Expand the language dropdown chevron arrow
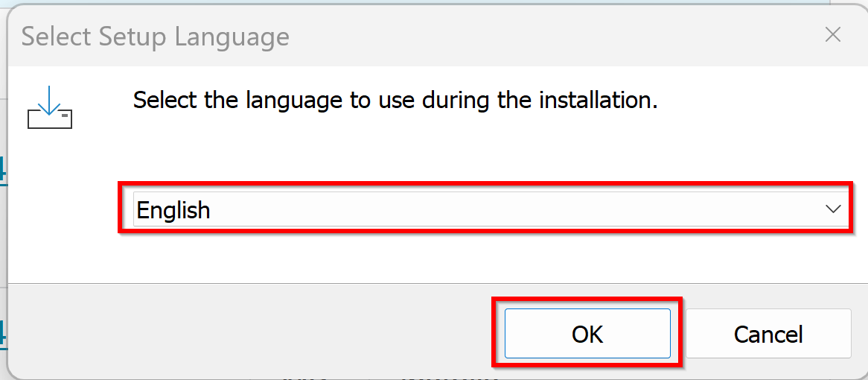 (x=832, y=209)
